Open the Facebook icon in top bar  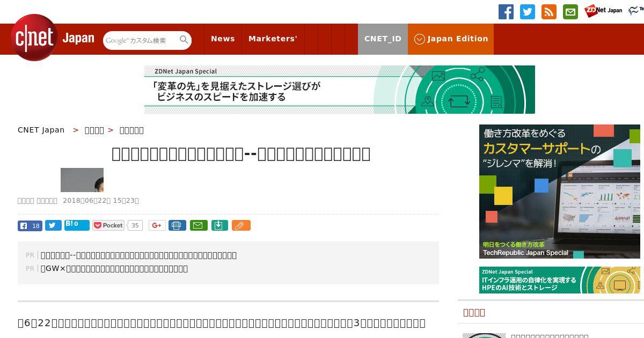tap(506, 12)
